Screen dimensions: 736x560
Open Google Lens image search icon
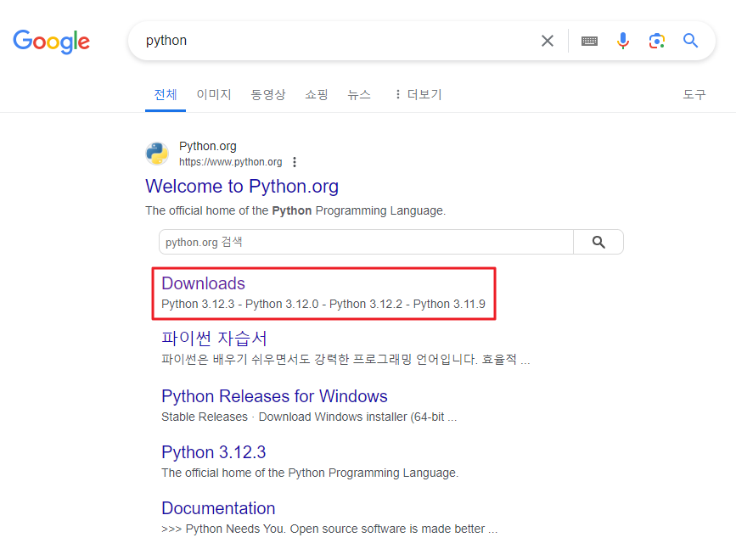coord(657,41)
